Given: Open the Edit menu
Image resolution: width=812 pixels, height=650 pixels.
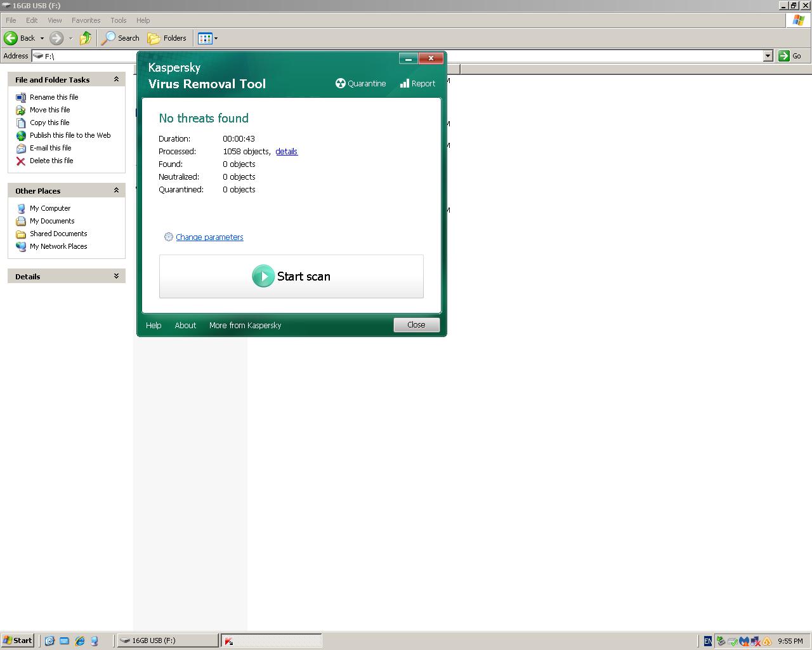Looking at the screenshot, I should click(32, 20).
